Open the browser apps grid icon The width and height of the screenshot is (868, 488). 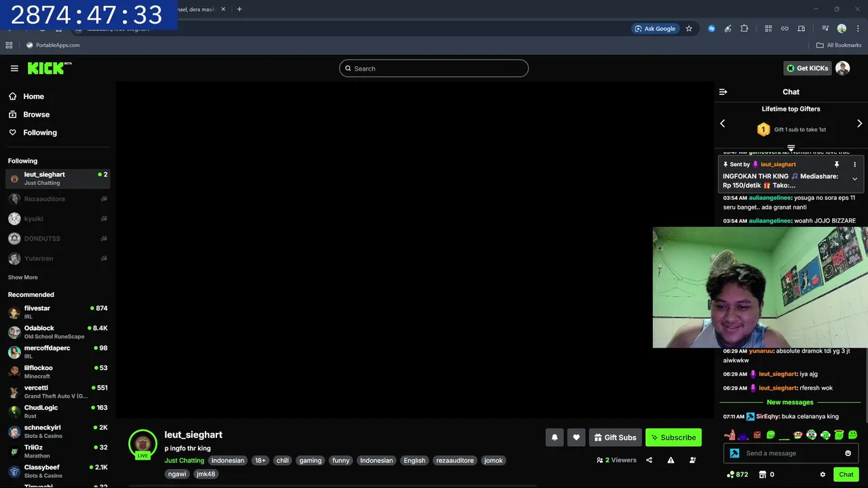(9, 45)
